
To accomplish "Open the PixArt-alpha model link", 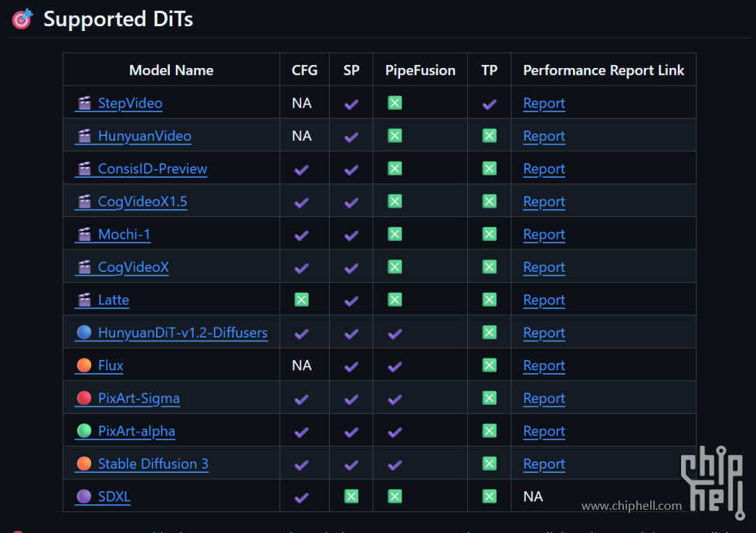I will click(125, 431).
